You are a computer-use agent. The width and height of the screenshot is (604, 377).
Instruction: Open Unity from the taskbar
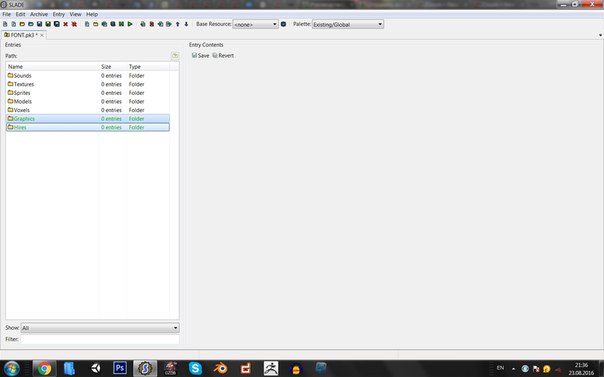(95, 369)
